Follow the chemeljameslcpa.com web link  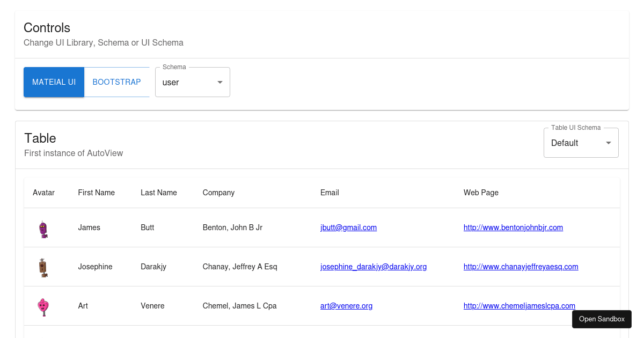tap(519, 306)
